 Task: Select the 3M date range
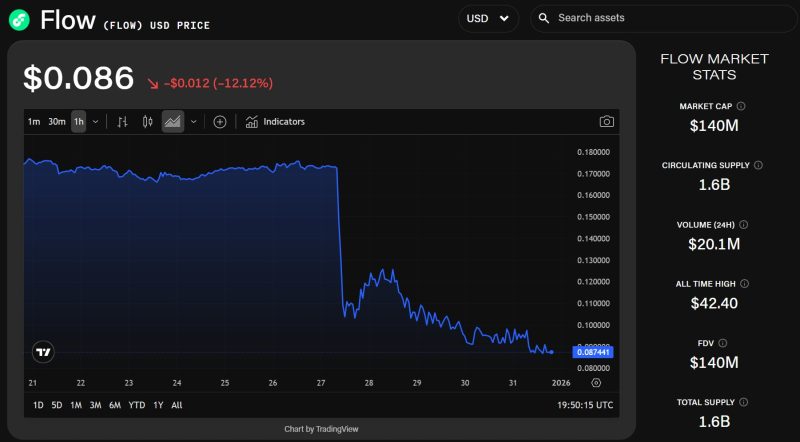[96, 405]
